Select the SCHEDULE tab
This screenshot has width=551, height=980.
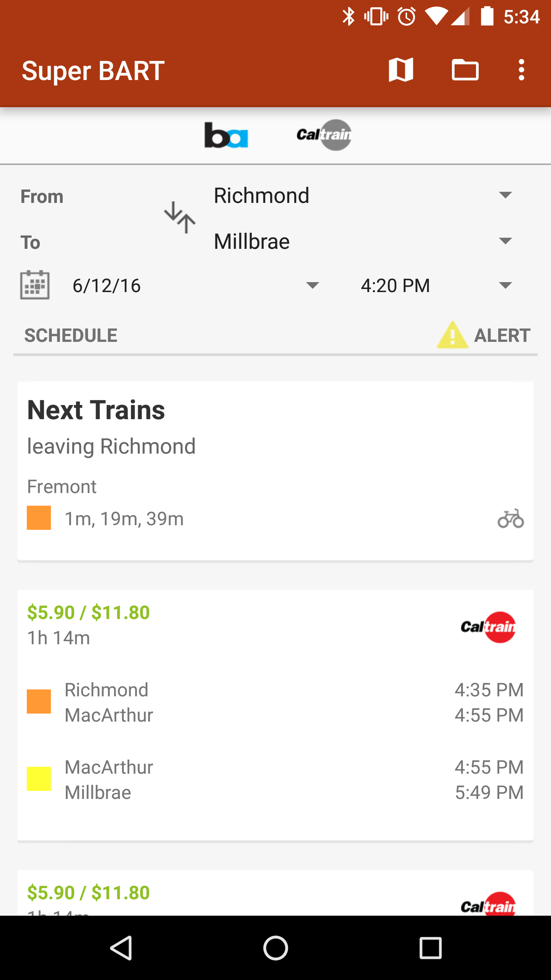click(x=71, y=335)
